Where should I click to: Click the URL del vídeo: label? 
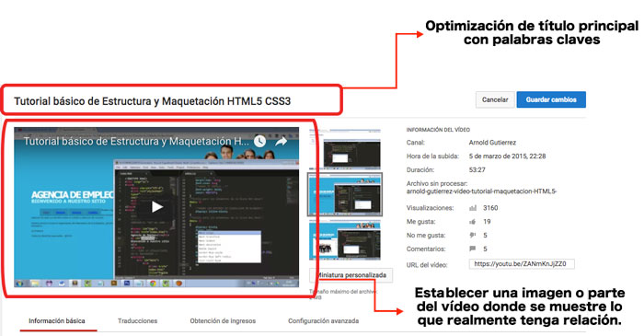tap(427, 265)
